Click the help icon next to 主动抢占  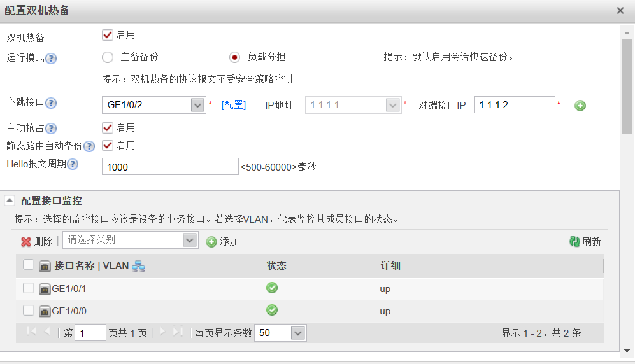point(51,129)
